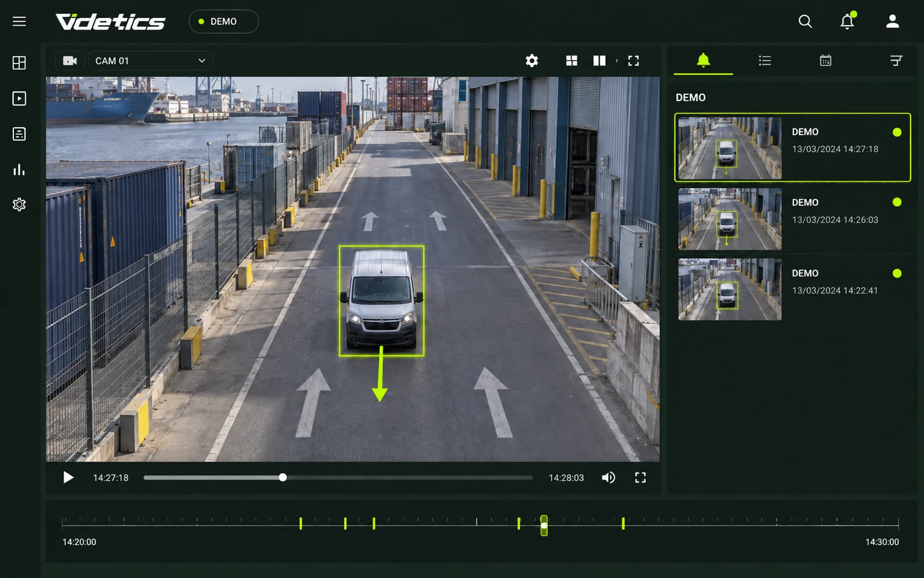Click the camera icon beside CAM 01
The height and width of the screenshot is (578, 924).
[70, 61]
